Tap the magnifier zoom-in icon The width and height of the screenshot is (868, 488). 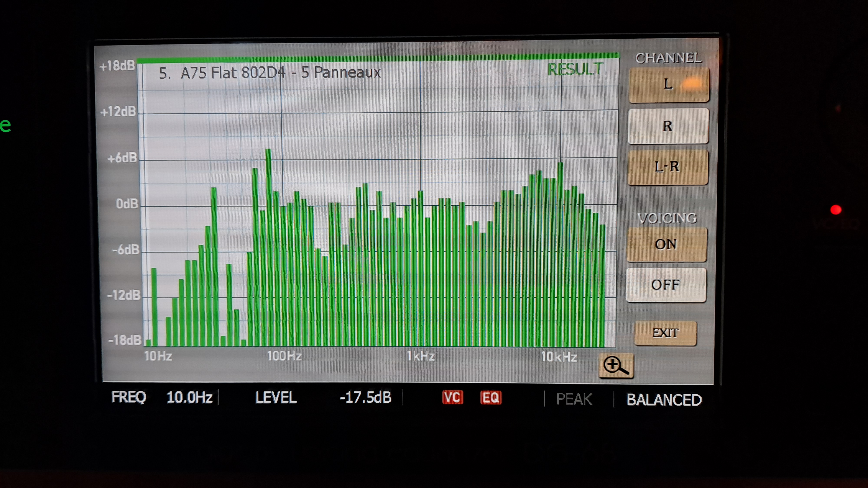[x=616, y=366]
